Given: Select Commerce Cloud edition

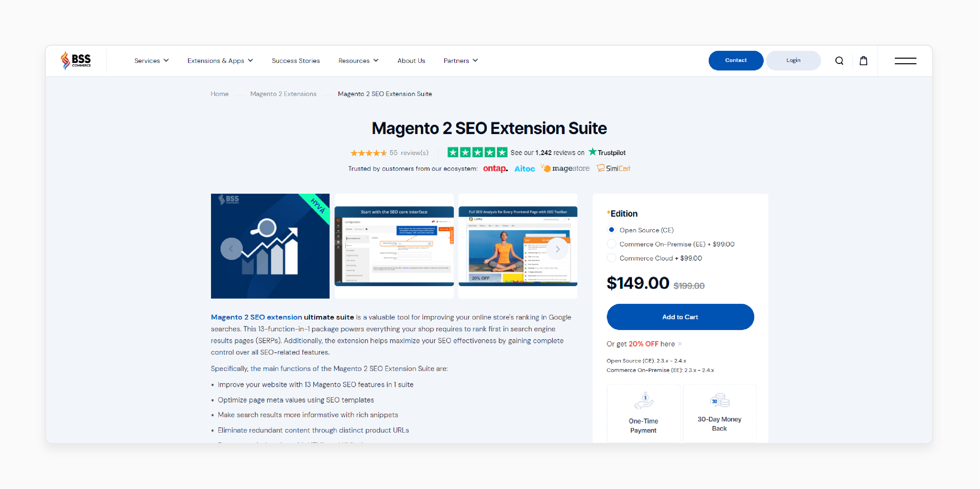Looking at the screenshot, I should [x=611, y=258].
